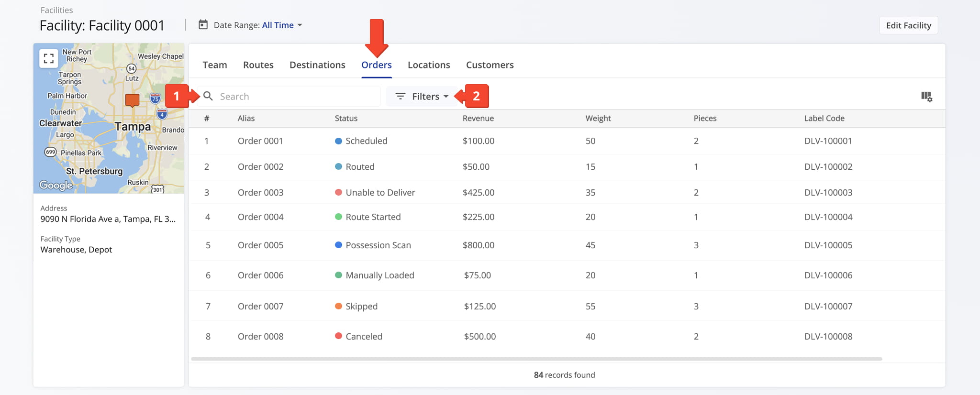Open the column settings icon
The height and width of the screenshot is (395, 980).
coord(926,97)
